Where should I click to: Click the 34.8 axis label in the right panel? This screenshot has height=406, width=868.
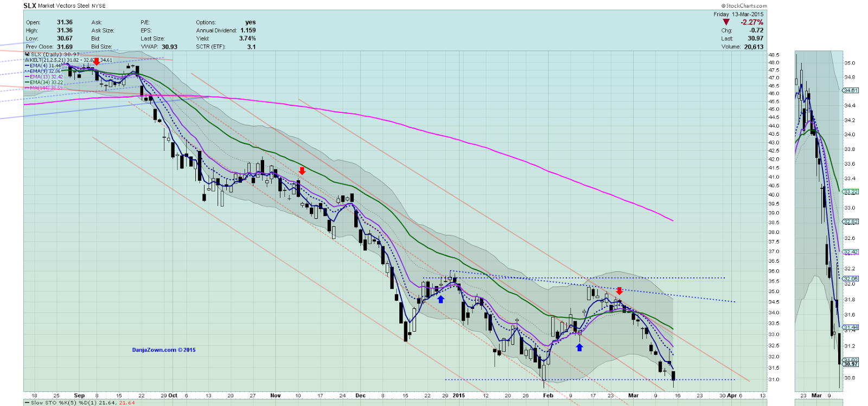point(850,77)
